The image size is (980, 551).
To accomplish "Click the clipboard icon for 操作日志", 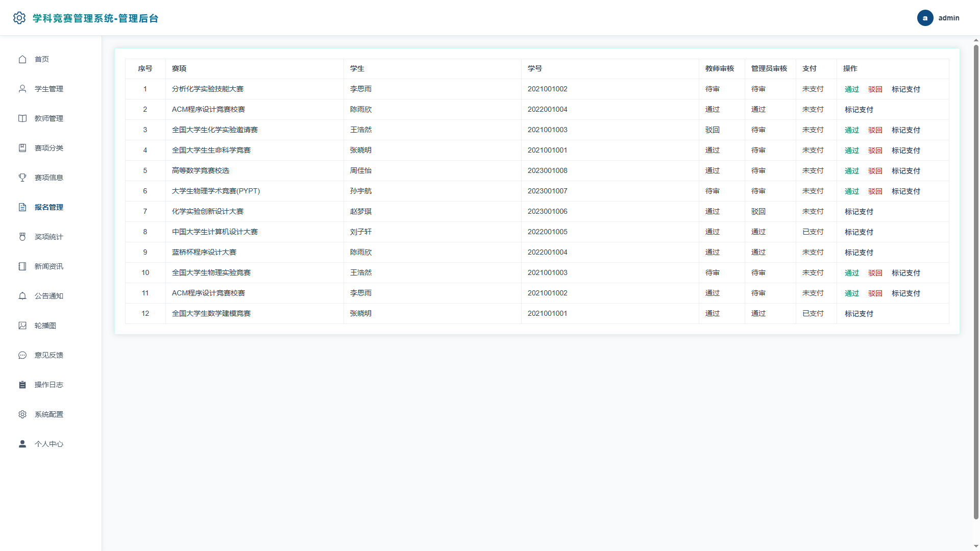I will click(22, 385).
